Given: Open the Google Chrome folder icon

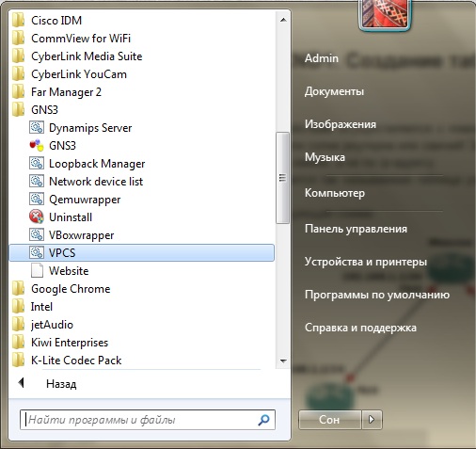Looking at the screenshot, I should [x=18, y=289].
